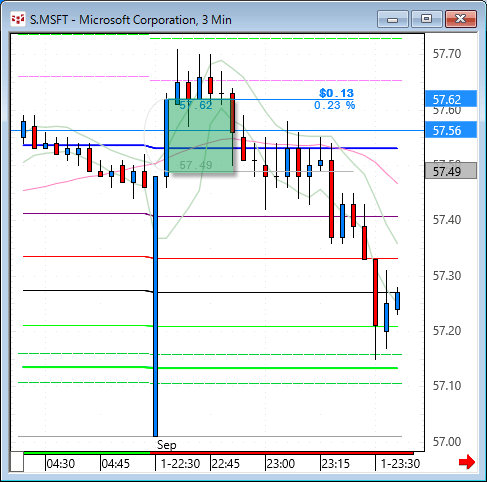Screen dimensions: 487x482
Task: Maximize the S.MSFT chart window
Action: (427, 19)
